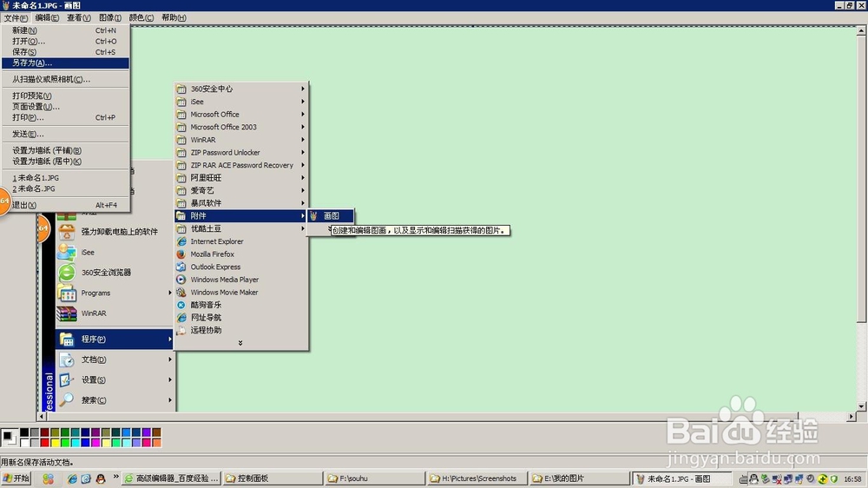The width and height of the screenshot is (868, 488).
Task: Choose 保存 (Save) from the File menu
Action: click(65, 52)
